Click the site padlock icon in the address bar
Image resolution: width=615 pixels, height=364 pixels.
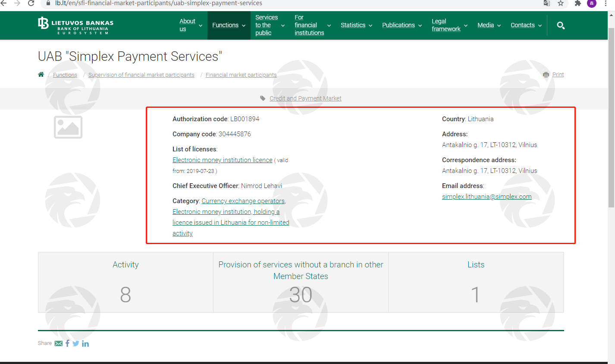pyautogui.click(x=48, y=3)
